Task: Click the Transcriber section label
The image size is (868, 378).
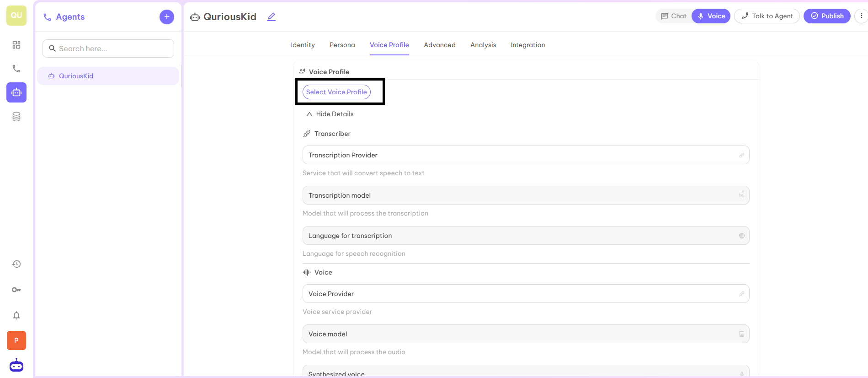Action: [332, 134]
